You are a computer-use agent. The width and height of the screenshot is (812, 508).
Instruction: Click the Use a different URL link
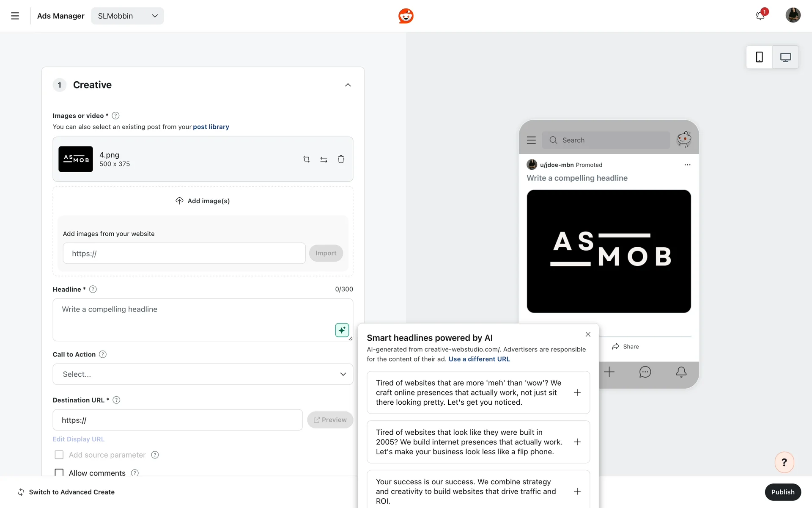[x=479, y=359]
